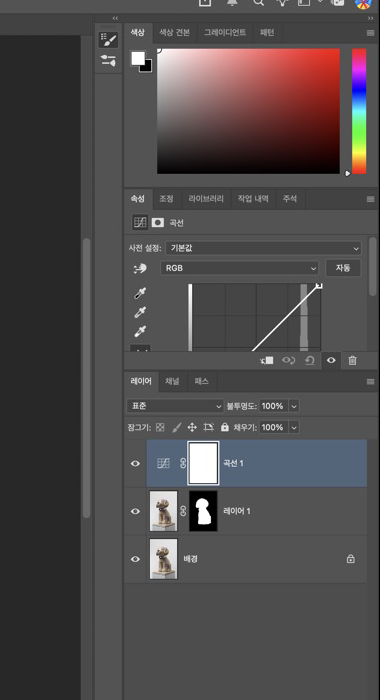The image size is (380, 700).
Task: Lock all layer attributes with the padlock
Action: [x=225, y=427]
